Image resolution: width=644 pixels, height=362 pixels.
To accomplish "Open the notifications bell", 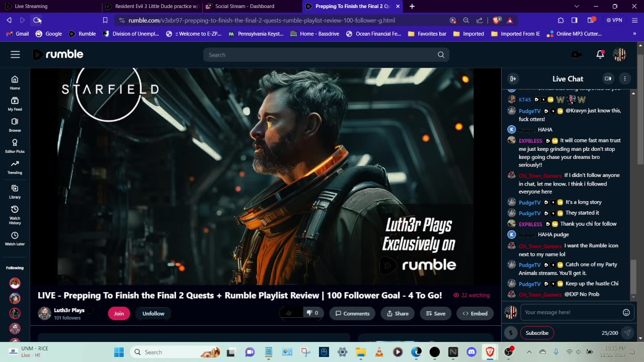I will (x=600, y=55).
